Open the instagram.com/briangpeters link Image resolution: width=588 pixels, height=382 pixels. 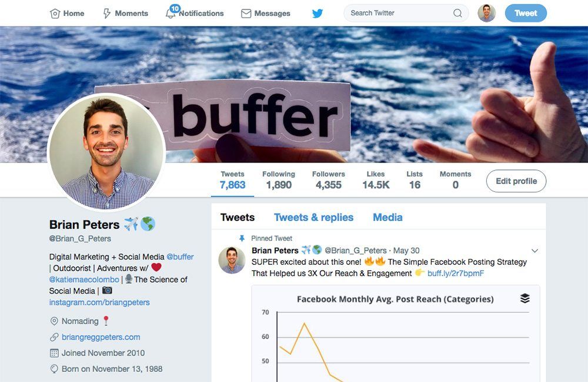99,303
